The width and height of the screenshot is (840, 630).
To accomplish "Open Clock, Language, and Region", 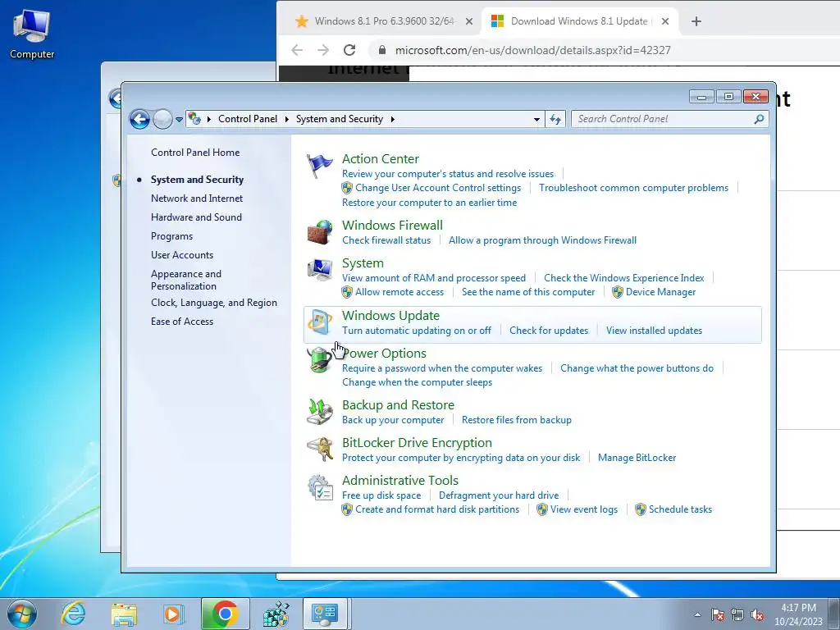I will [214, 303].
